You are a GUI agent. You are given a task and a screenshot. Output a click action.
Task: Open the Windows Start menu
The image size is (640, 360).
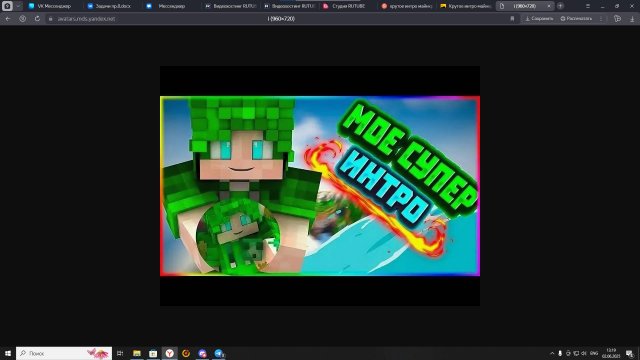click(x=8, y=353)
